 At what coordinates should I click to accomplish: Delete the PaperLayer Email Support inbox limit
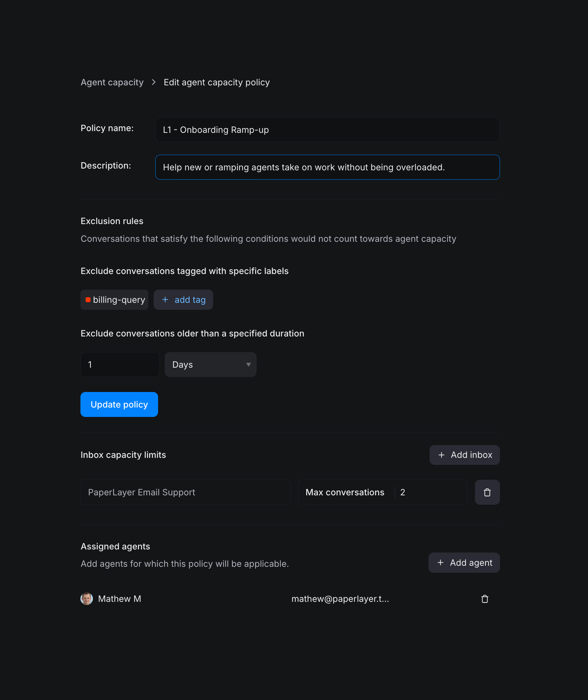click(487, 492)
